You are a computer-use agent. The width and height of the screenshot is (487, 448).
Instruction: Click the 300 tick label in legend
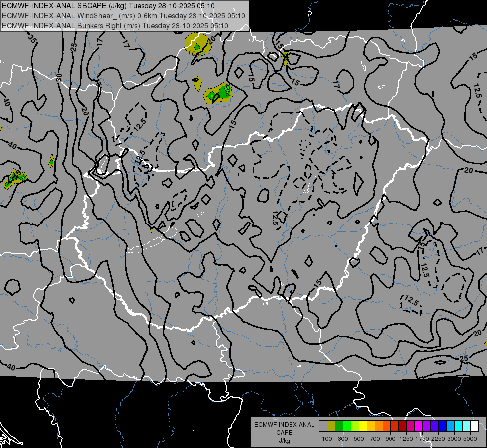343,439
